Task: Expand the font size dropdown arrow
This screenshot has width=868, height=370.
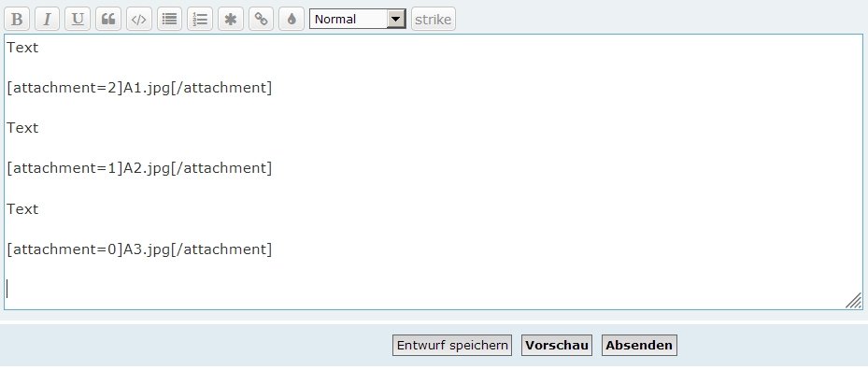Action: pos(395,20)
